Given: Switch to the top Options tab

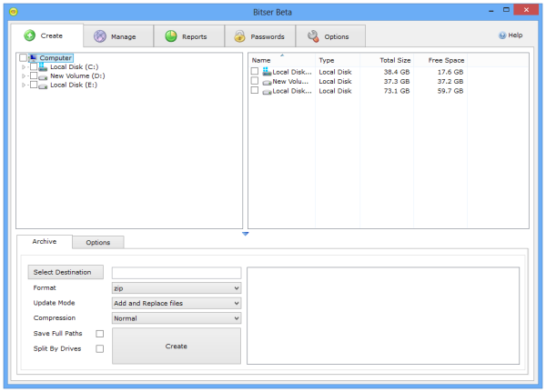Looking at the screenshot, I should tap(330, 35).
